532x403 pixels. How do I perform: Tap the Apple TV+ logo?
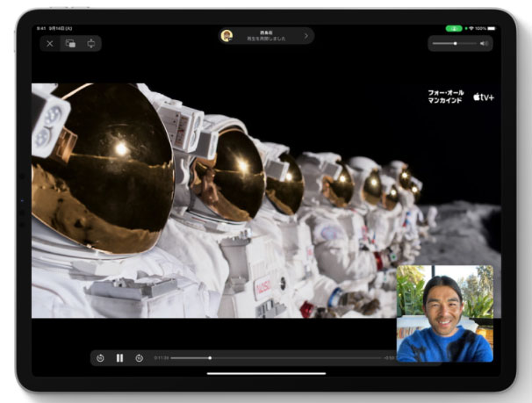(x=484, y=97)
